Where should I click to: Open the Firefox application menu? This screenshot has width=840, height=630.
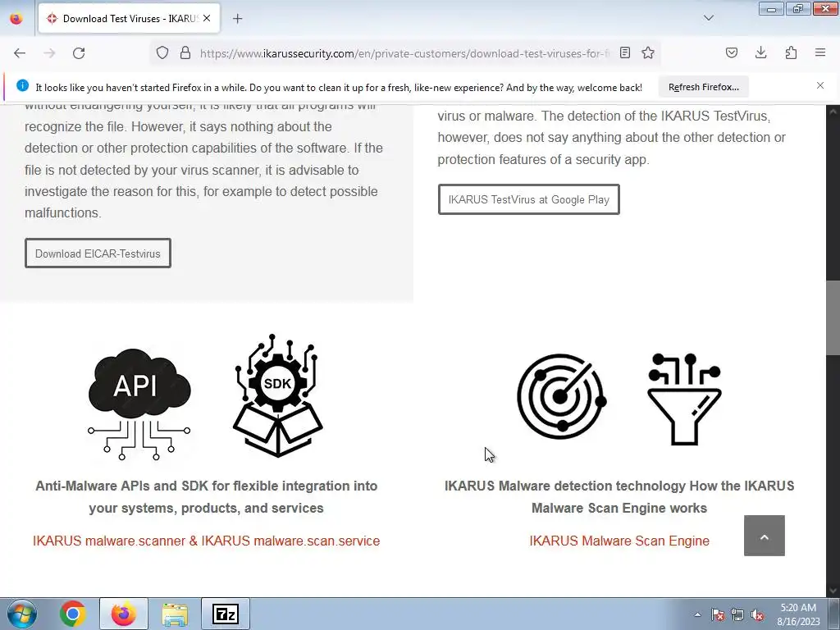pyautogui.click(x=820, y=53)
